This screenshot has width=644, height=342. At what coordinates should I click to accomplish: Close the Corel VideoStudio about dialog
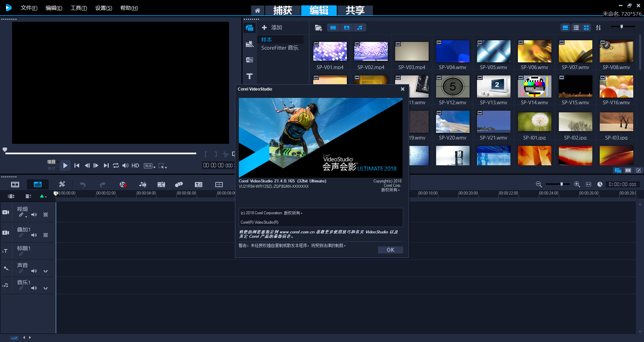(x=402, y=89)
